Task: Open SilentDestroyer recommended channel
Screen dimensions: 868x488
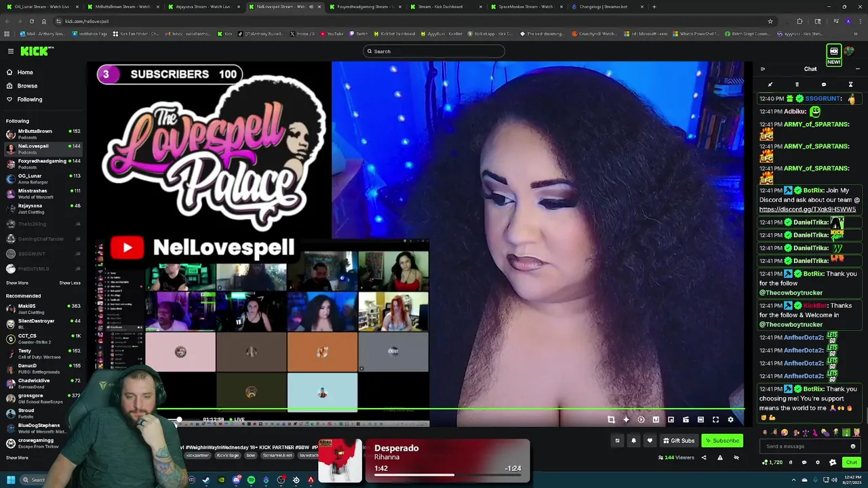Action: pyautogui.click(x=43, y=323)
